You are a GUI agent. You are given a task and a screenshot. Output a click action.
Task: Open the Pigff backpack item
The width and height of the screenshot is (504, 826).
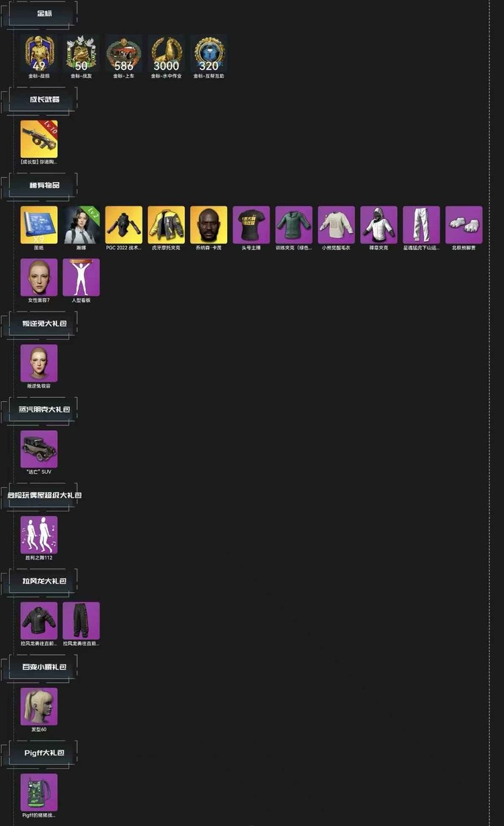(39, 792)
